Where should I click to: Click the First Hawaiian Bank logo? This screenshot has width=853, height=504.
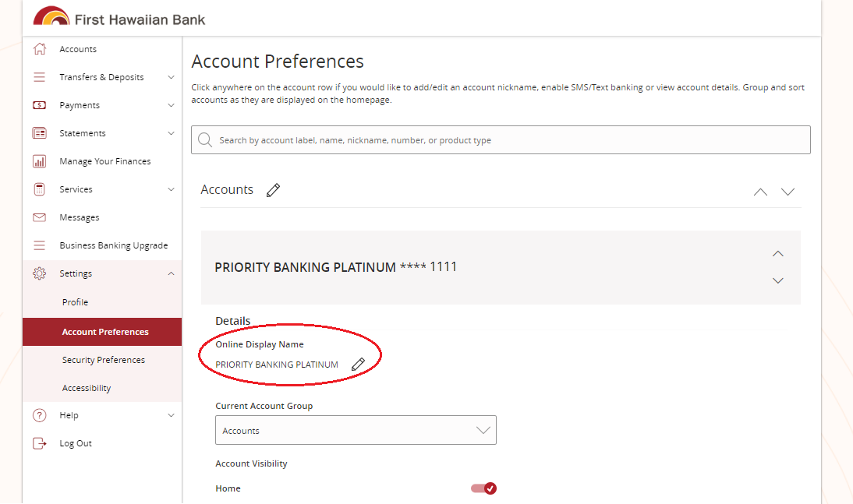[x=119, y=17]
